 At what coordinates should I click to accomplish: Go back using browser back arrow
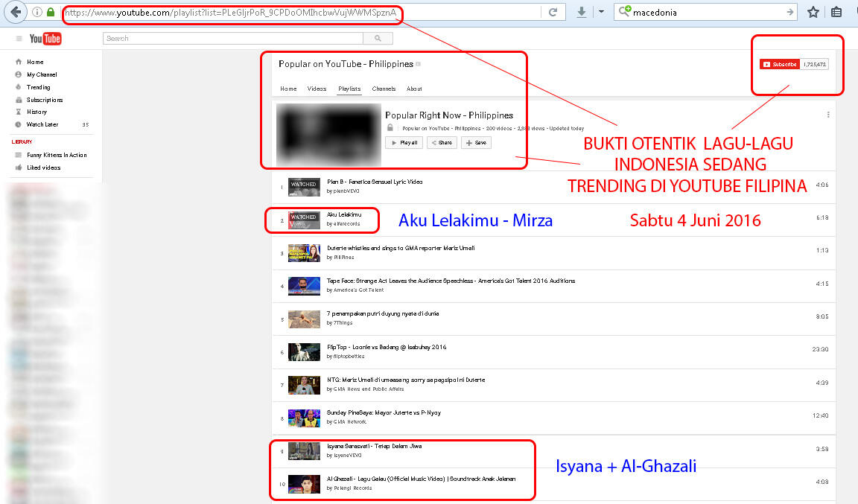click(16, 12)
